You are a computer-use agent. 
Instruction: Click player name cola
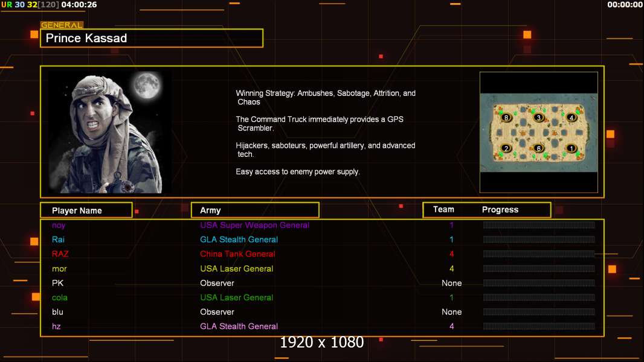pyautogui.click(x=60, y=297)
